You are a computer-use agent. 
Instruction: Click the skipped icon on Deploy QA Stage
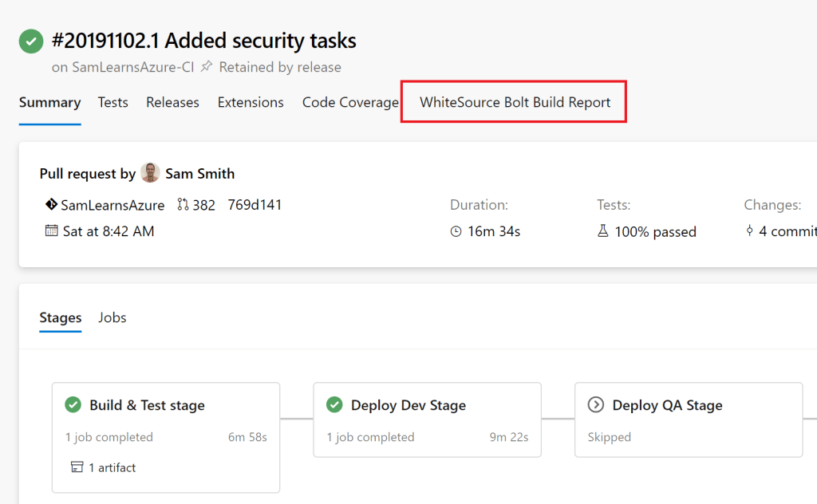coord(595,405)
